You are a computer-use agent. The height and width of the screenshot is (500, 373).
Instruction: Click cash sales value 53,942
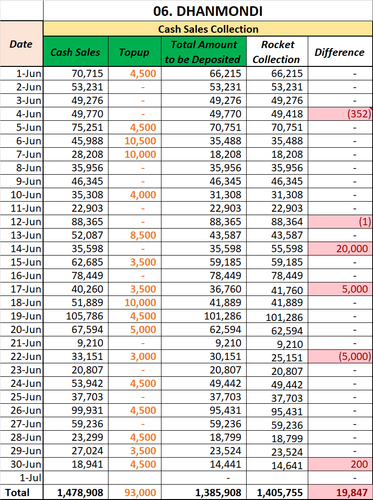pyautogui.click(x=76, y=383)
